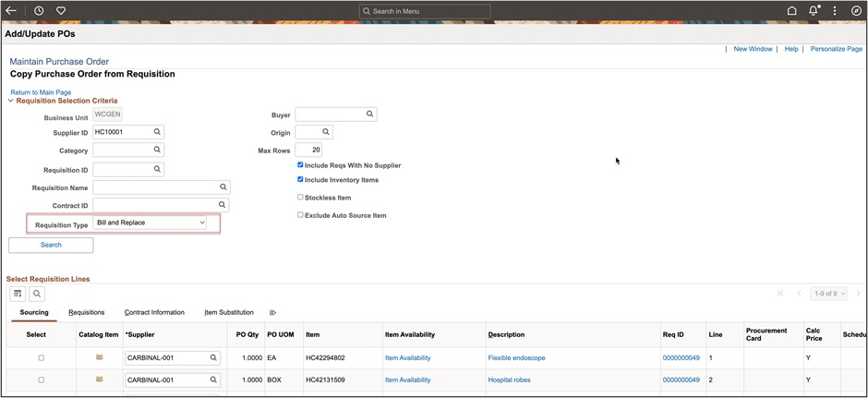Click Category lookup magnifier

[x=157, y=150]
